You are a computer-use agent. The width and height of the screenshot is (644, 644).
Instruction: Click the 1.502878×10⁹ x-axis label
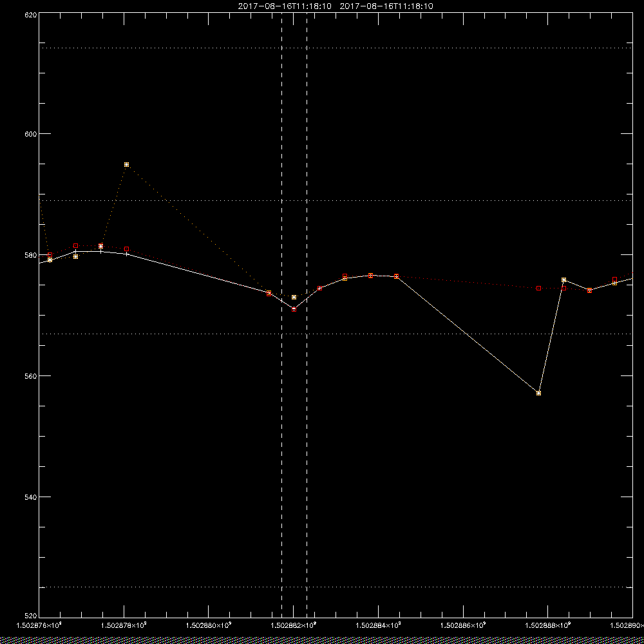click(x=124, y=625)
